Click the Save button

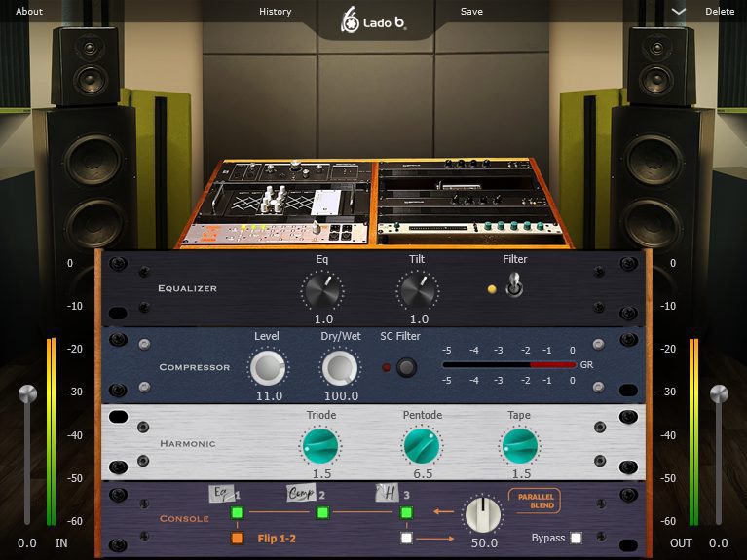[471, 12]
